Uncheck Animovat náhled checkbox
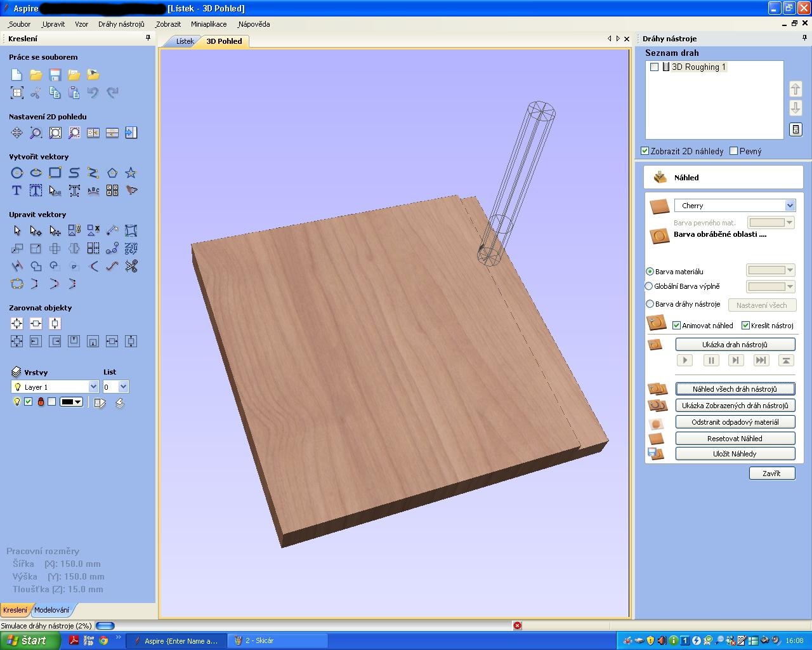The height and width of the screenshot is (650, 812). (677, 326)
